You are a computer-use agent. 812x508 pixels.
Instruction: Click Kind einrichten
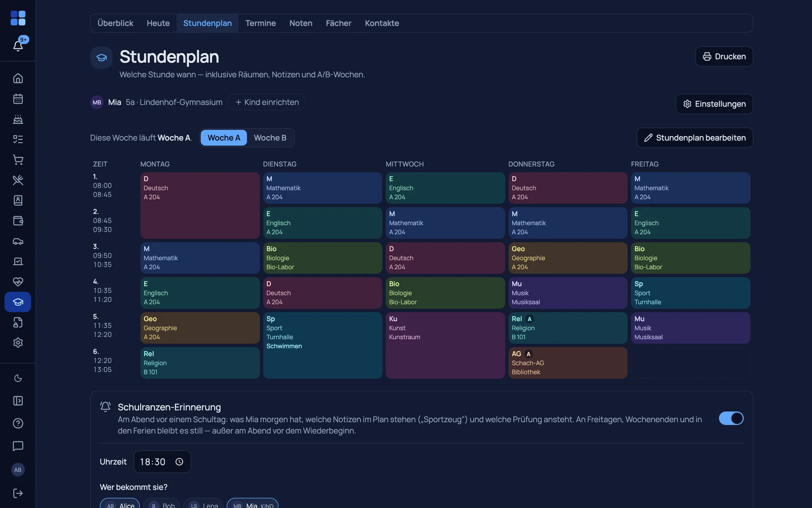(x=267, y=102)
